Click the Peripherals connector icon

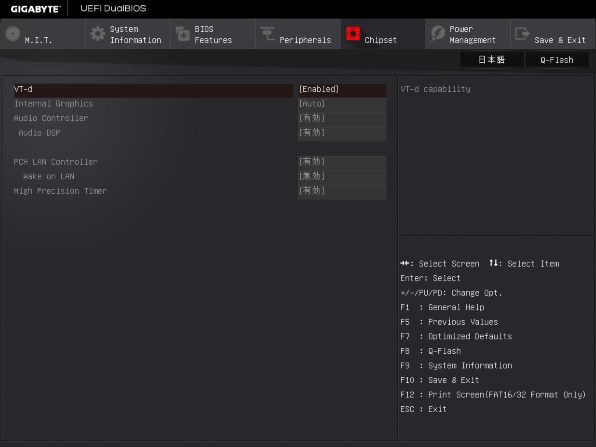coord(268,33)
